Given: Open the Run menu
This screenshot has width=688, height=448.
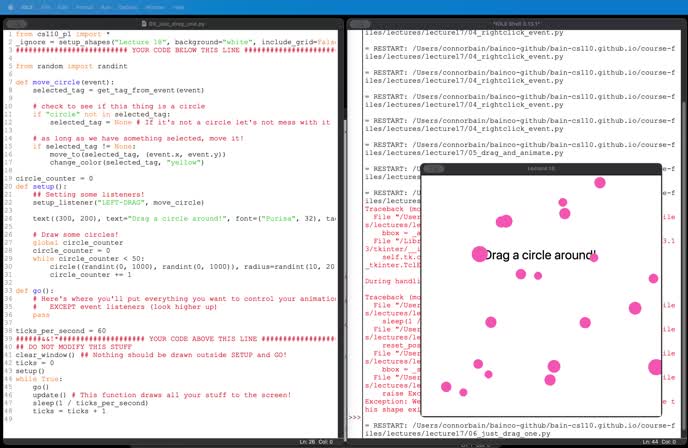Looking at the screenshot, I should (x=106, y=7).
